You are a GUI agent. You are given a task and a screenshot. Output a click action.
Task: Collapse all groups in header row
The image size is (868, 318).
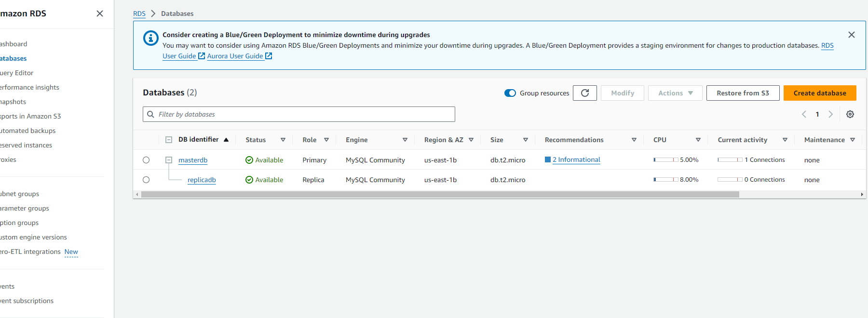point(169,140)
